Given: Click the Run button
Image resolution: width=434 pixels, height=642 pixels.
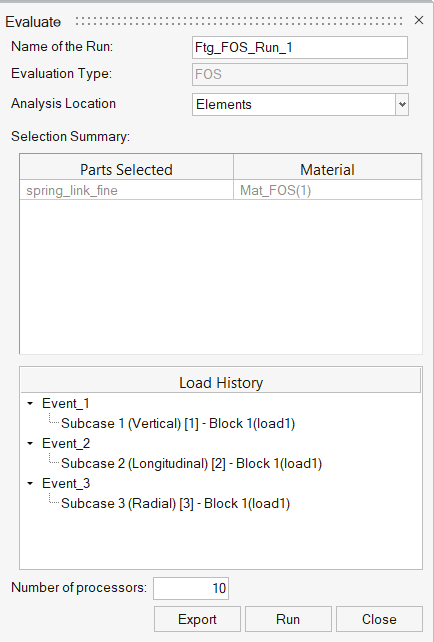Looking at the screenshot, I should point(288,619).
